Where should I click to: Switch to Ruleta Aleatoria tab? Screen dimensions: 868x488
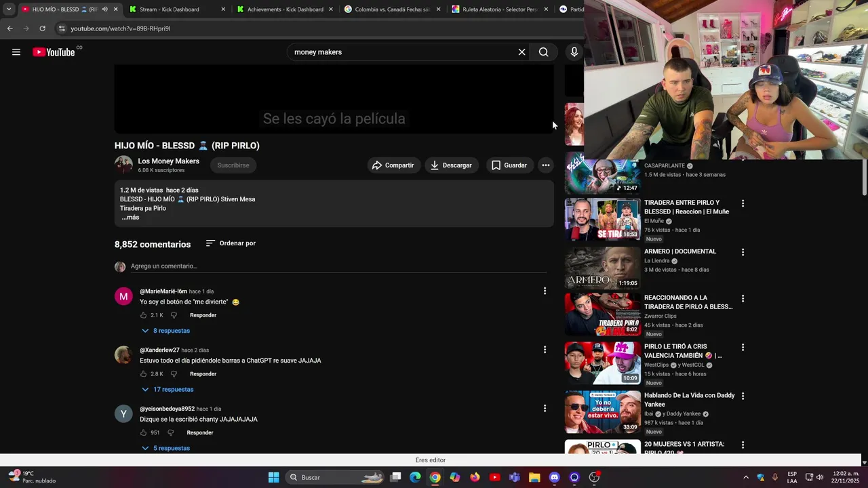coord(500,9)
